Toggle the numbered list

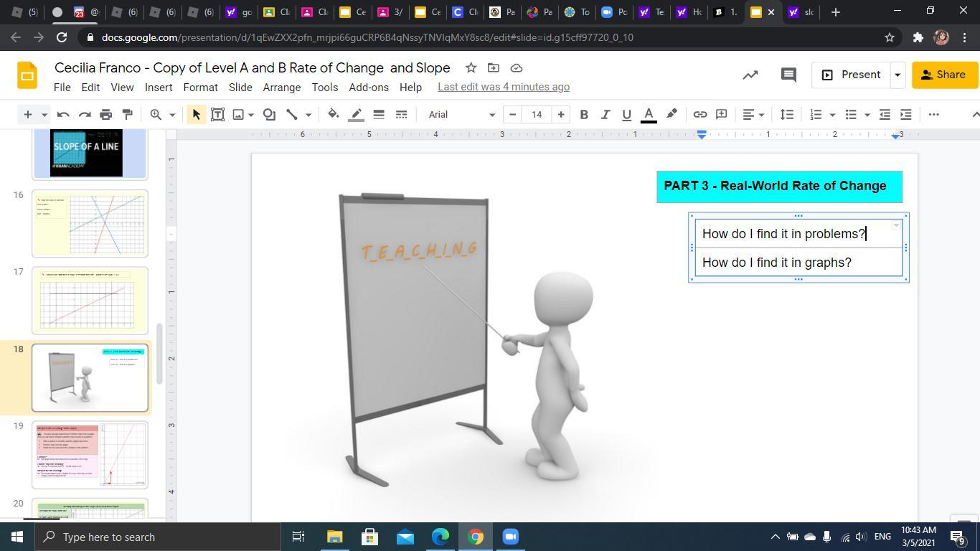(816, 115)
